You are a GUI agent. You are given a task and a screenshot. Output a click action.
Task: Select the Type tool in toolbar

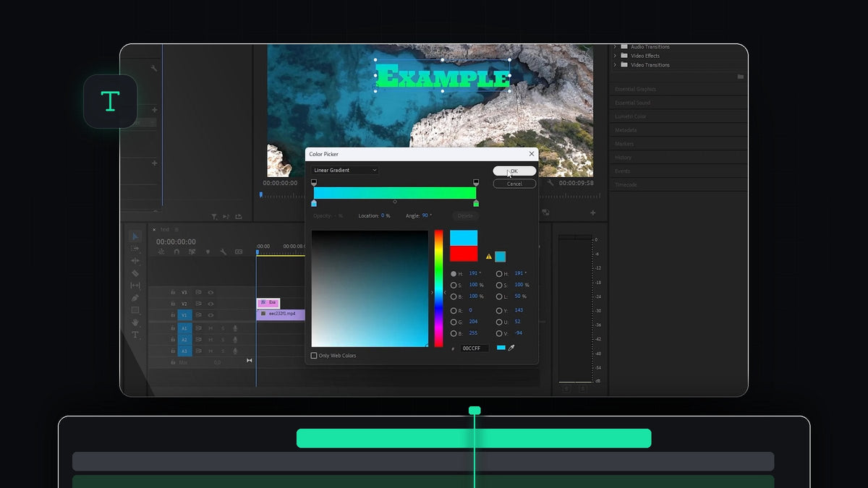point(135,335)
